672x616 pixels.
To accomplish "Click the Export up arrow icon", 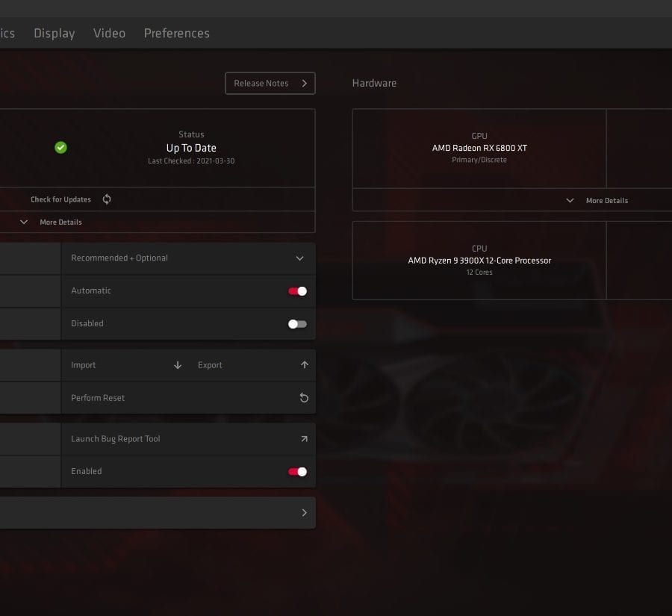I will tap(305, 365).
